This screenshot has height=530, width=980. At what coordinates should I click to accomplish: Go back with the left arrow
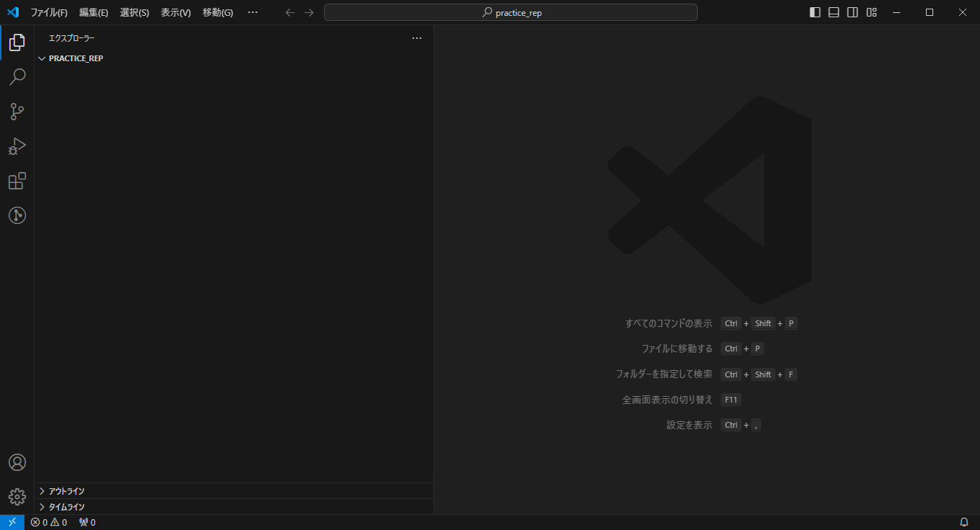[x=290, y=12]
